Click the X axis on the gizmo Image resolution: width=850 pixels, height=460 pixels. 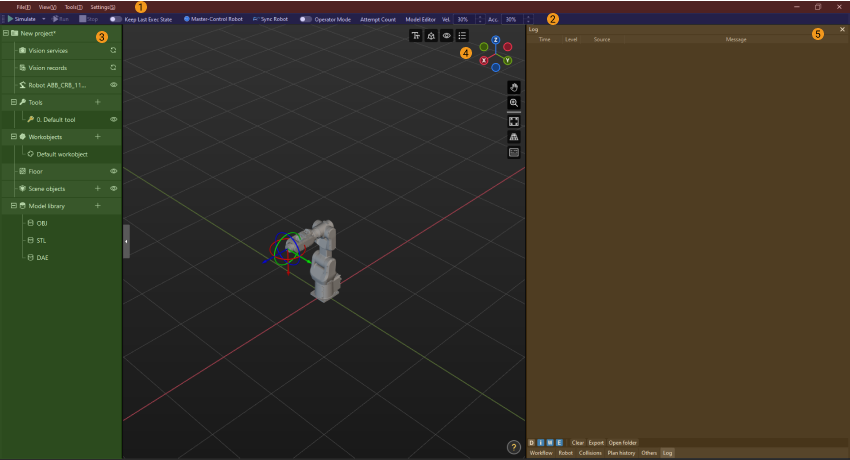point(484,61)
